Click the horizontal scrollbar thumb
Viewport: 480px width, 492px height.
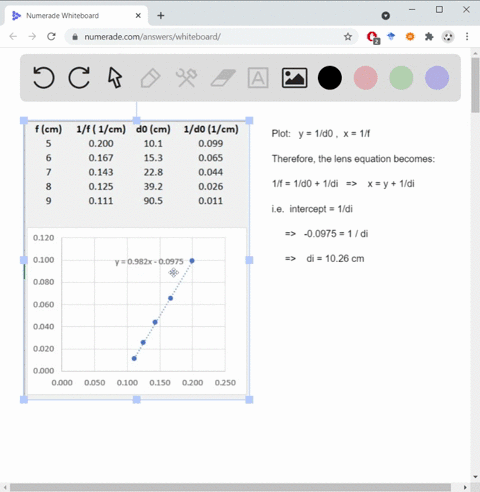(x=230, y=487)
